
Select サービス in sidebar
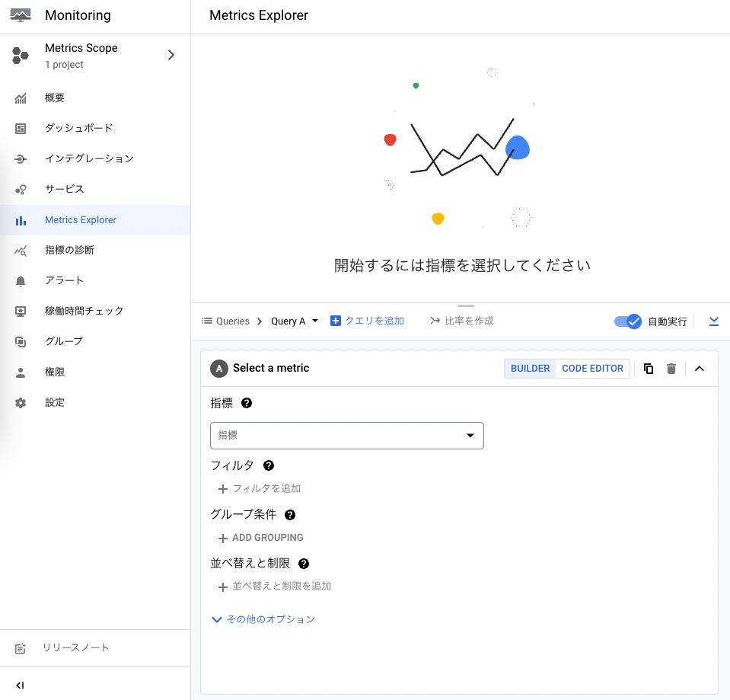point(95,189)
